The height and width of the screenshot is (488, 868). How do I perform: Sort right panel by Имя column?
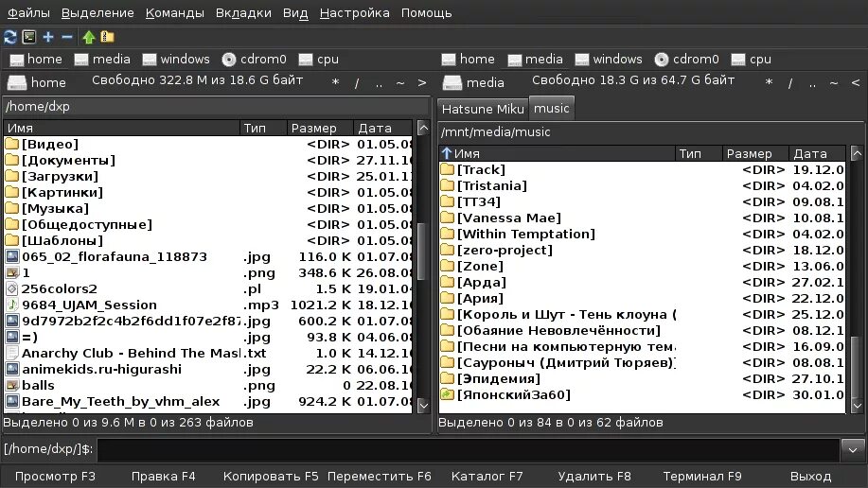pos(557,153)
